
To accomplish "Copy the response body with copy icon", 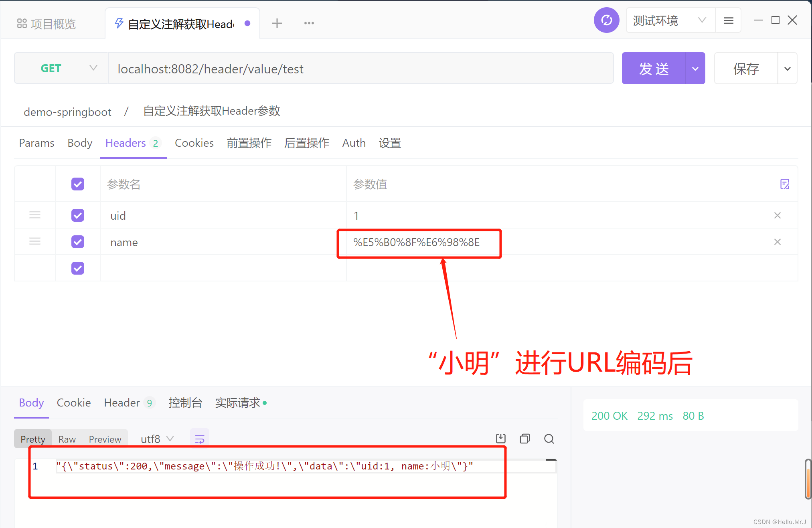I will [x=524, y=439].
